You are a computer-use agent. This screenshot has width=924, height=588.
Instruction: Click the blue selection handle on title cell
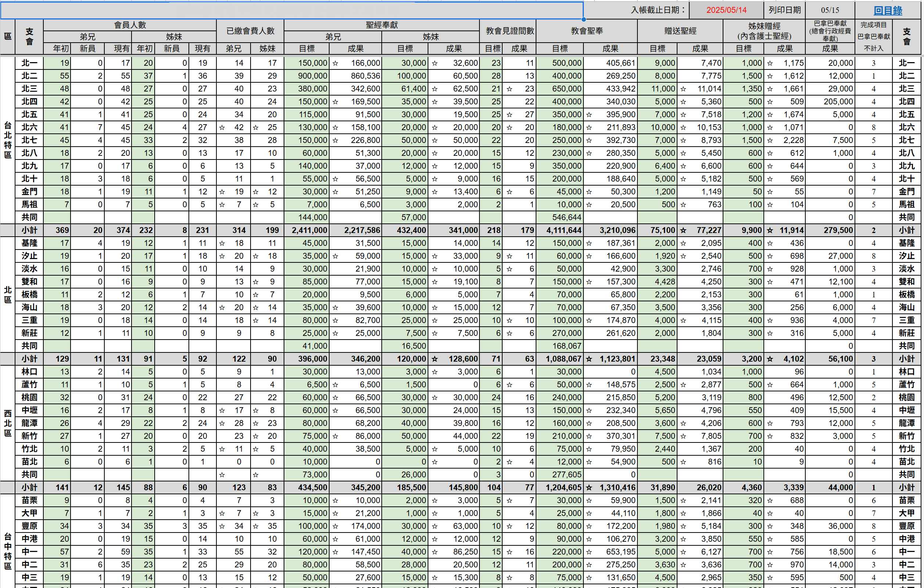(x=583, y=19)
